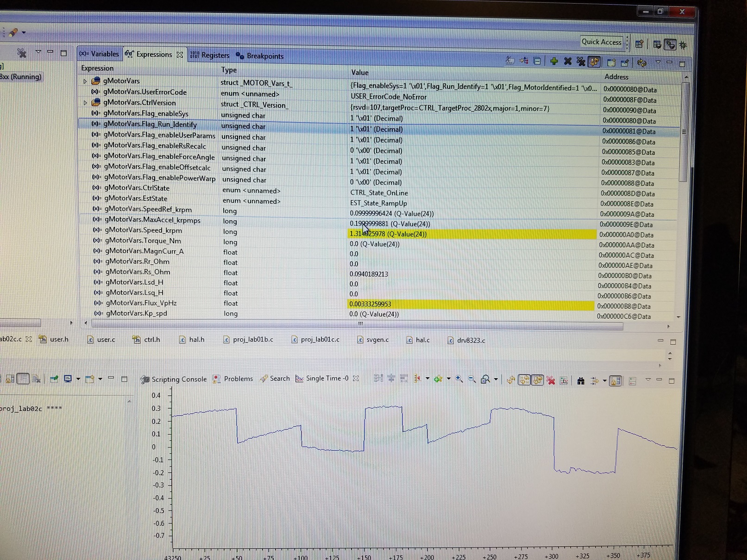Zoom out on the graph
This screenshot has height=560, width=747.
(x=472, y=379)
